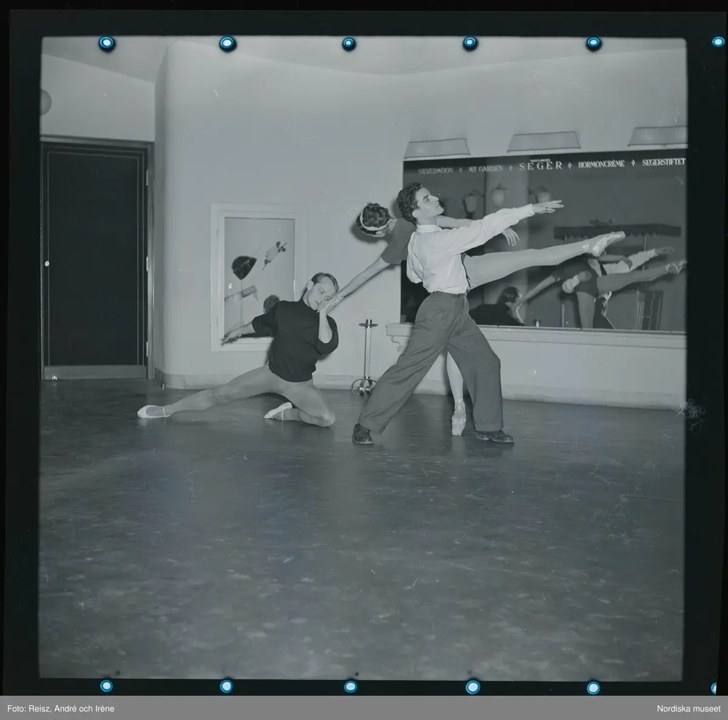Click the HORMONCRÈME text on the sign
This screenshot has width=728, height=720.
tap(601, 165)
